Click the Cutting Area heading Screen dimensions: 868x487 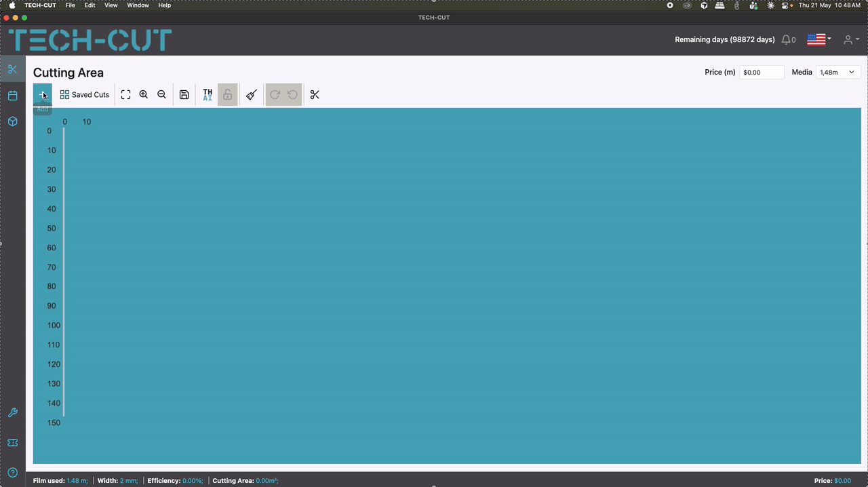pos(68,73)
